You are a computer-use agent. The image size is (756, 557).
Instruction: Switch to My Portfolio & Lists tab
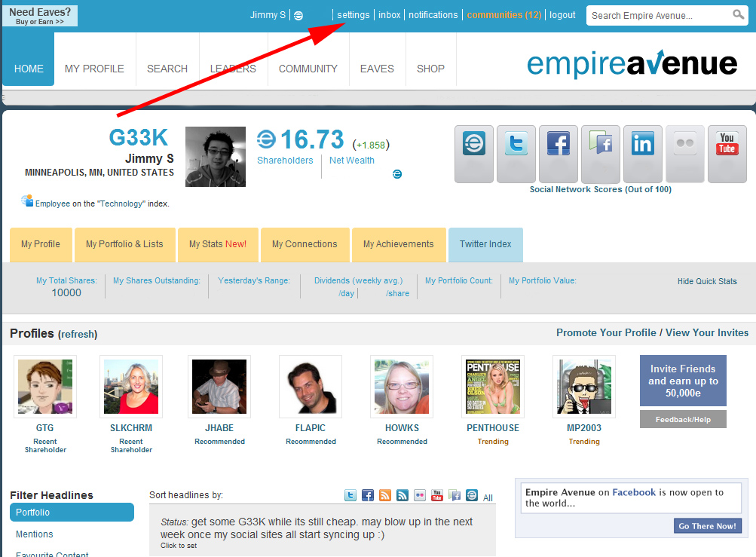(x=125, y=244)
